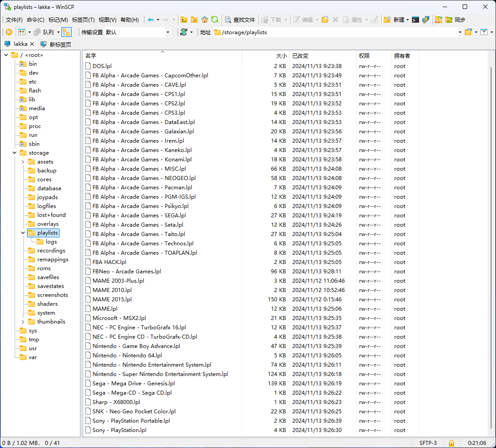
Task: Jump to the home directory
Action: [x=205, y=20]
